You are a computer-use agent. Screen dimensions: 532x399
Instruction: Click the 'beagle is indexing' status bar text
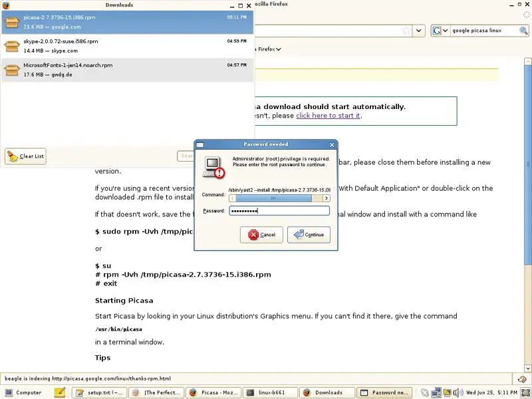88,378
